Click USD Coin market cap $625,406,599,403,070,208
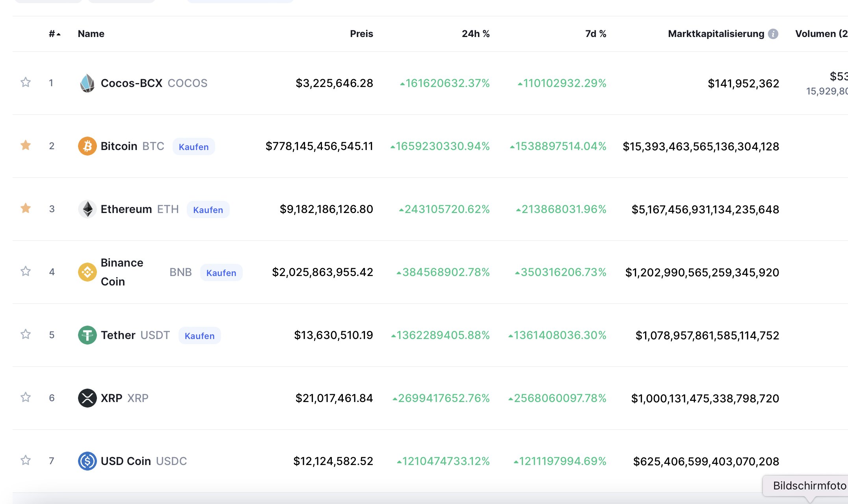The width and height of the screenshot is (848, 504). coord(706,461)
